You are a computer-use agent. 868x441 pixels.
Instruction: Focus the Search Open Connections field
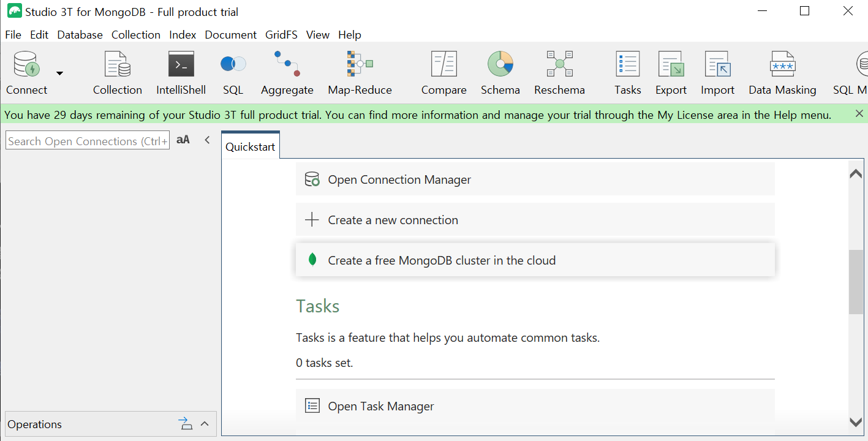click(x=87, y=141)
